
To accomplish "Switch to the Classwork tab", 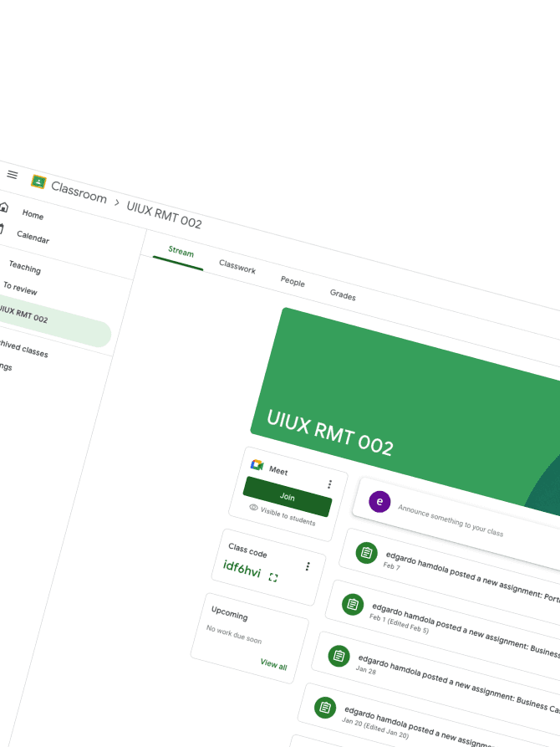I will point(237,266).
